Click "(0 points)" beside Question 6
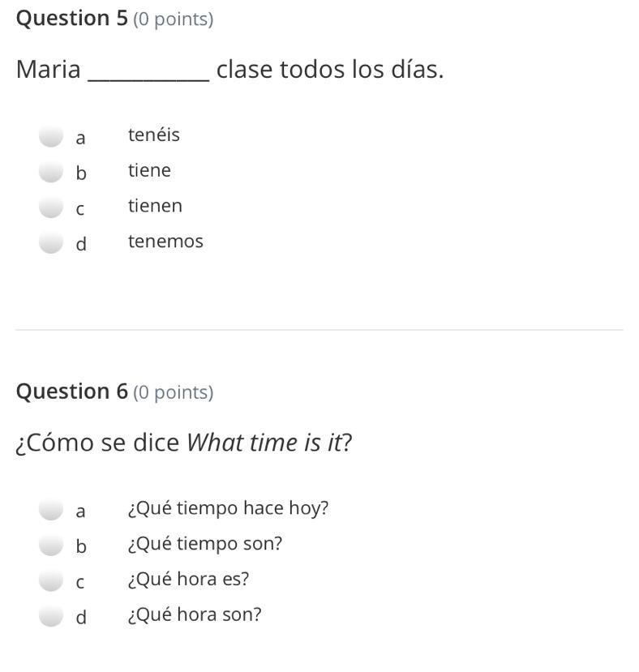The height and width of the screenshot is (672, 639). (173, 392)
